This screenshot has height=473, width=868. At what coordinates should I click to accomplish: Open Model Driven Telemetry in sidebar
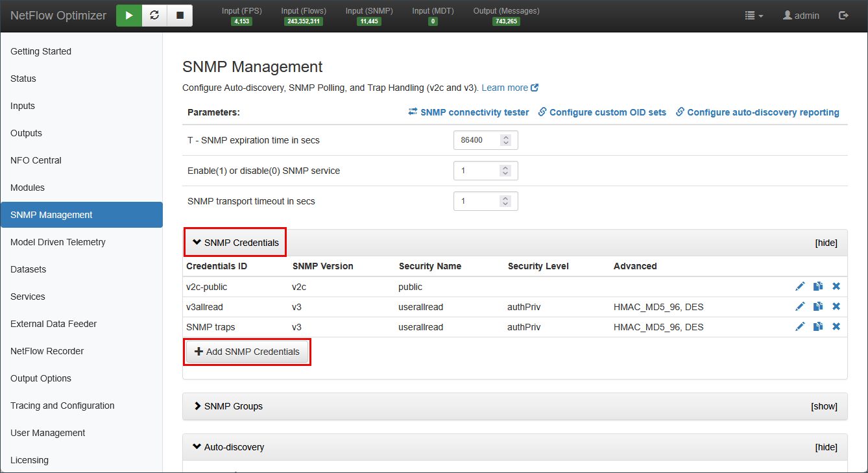pos(58,242)
